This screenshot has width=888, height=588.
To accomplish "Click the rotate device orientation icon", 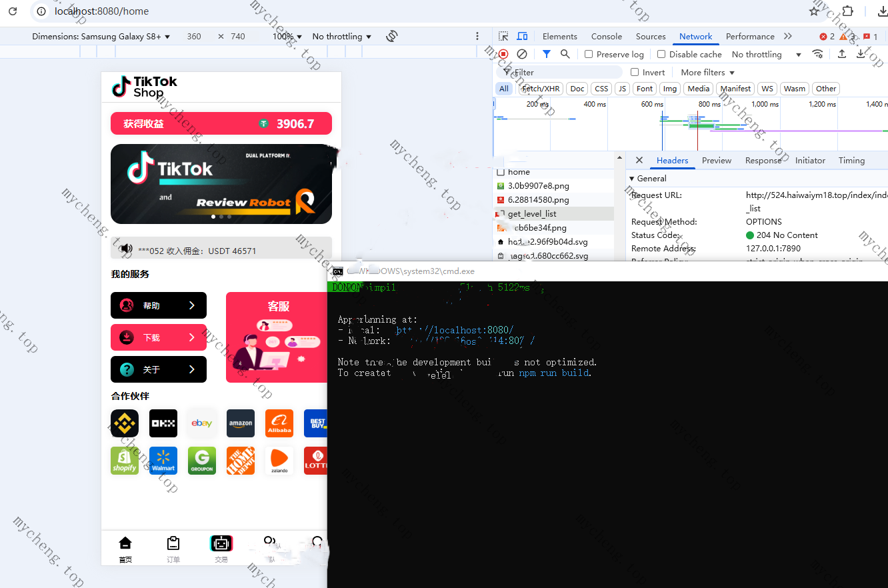I will [x=392, y=37].
